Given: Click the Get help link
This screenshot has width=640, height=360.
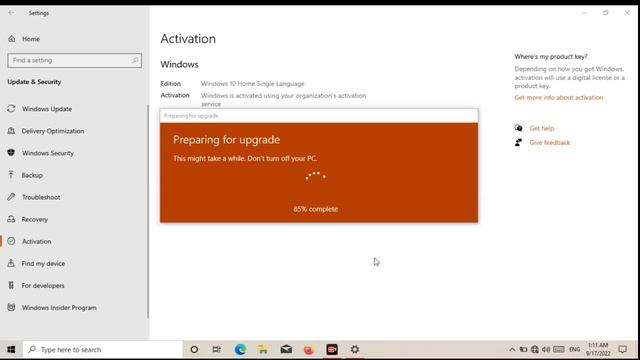Looking at the screenshot, I should tap(542, 128).
